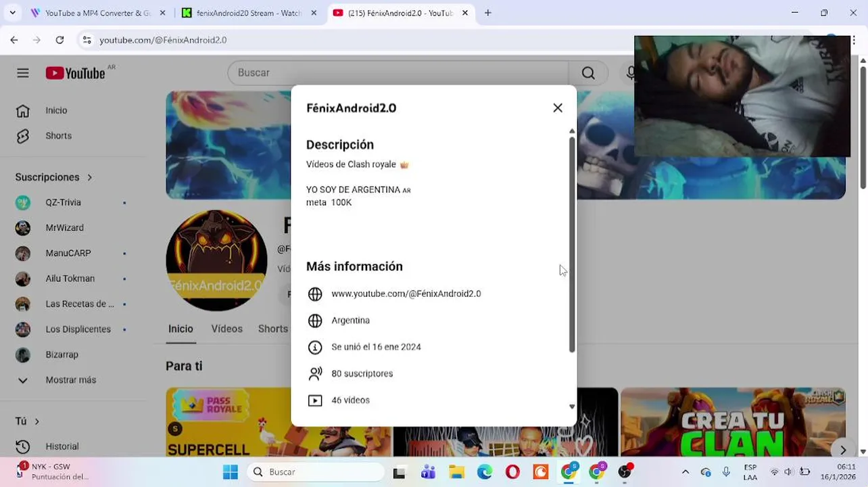Expand the Tú section arrow
Image resolution: width=868 pixels, height=487 pixels.
37,421
